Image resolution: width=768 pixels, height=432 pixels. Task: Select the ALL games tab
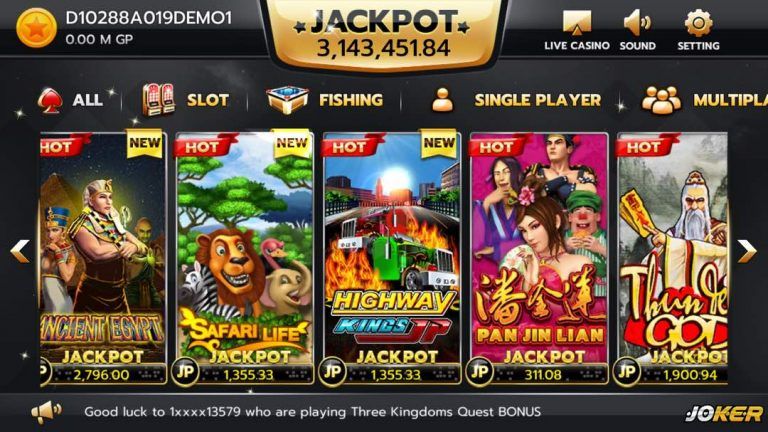71,100
